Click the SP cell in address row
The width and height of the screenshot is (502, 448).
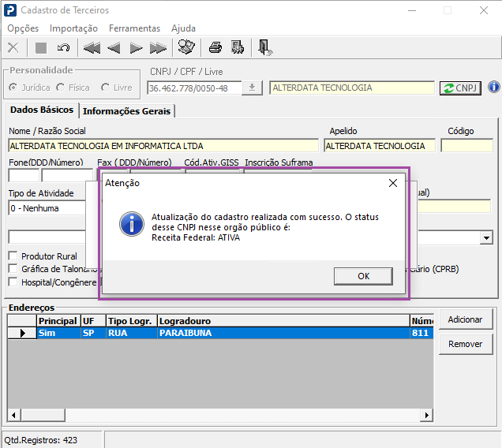[x=93, y=333]
